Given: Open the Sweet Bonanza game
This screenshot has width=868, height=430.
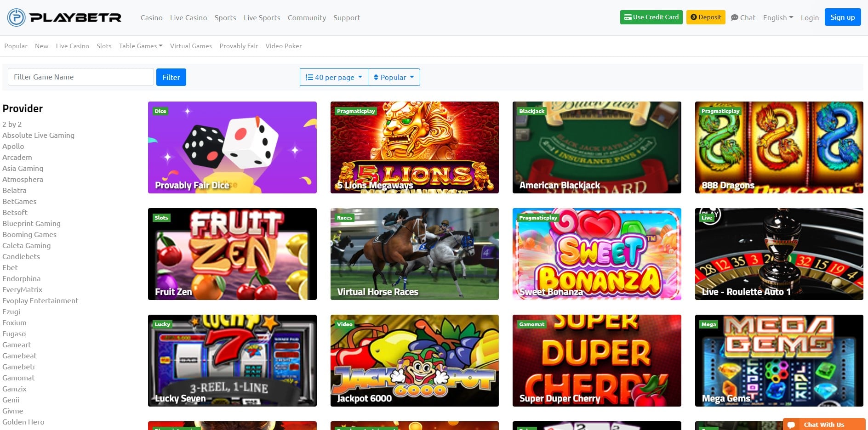Looking at the screenshot, I should [x=597, y=254].
